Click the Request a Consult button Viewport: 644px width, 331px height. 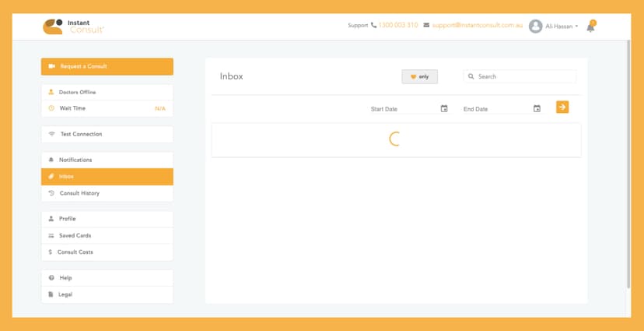(x=107, y=67)
